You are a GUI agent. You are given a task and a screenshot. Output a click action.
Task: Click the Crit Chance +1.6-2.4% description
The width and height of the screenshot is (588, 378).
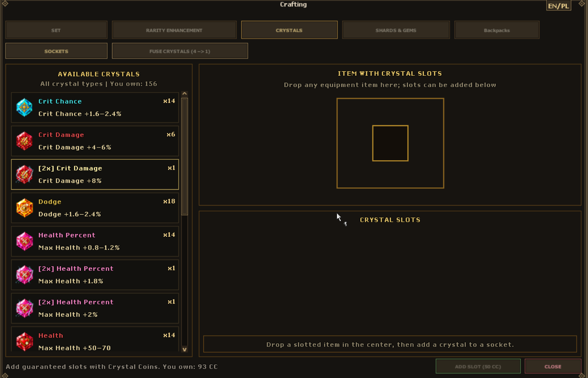click(80, 114)
